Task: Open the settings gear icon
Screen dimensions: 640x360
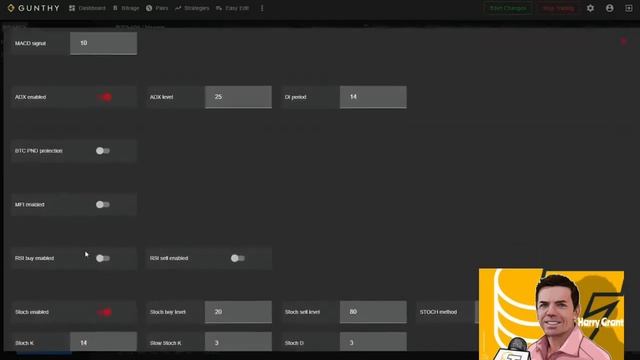Action: tap(590, 8)
